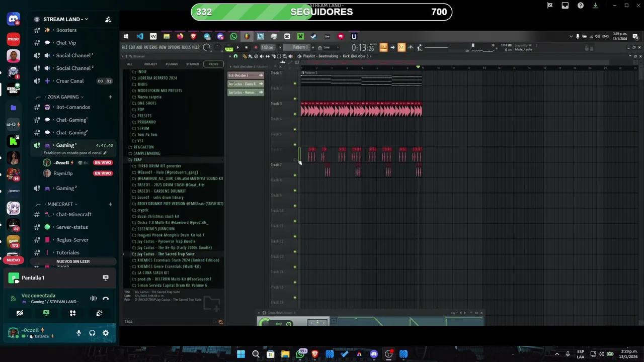Switch browser to the STARRED tab
The height and width of the screenshot is (362, 644).
click(192, 64)
